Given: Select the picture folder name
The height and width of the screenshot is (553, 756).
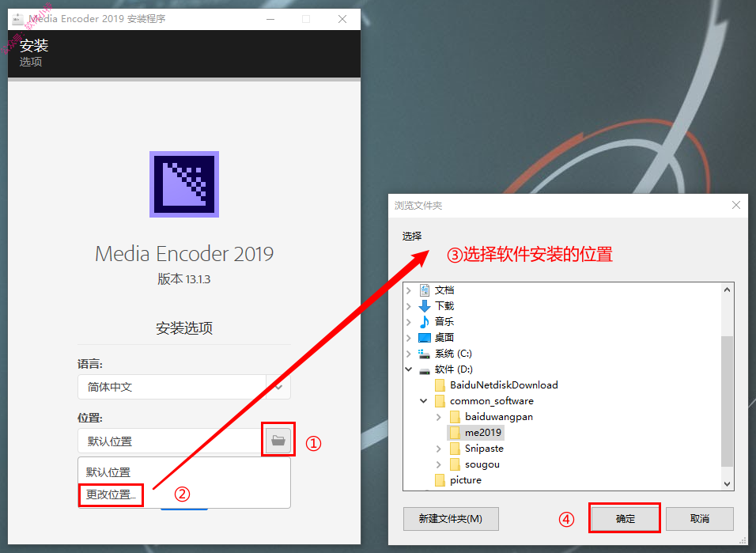Looking at the screenshot, I should click(466, 480).
